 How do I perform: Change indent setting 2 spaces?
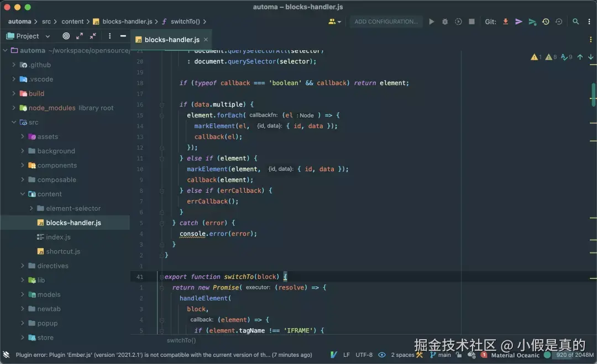[402, 355]
